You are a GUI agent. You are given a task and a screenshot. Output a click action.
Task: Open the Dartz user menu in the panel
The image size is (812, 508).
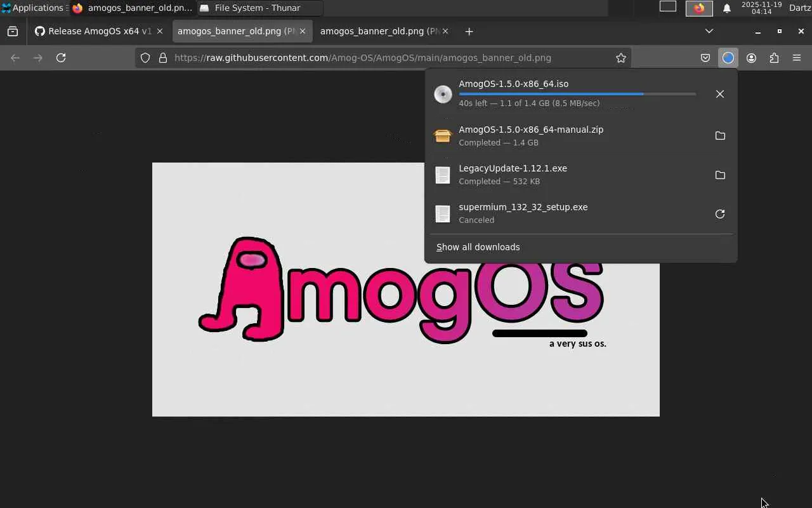(800, 8)
